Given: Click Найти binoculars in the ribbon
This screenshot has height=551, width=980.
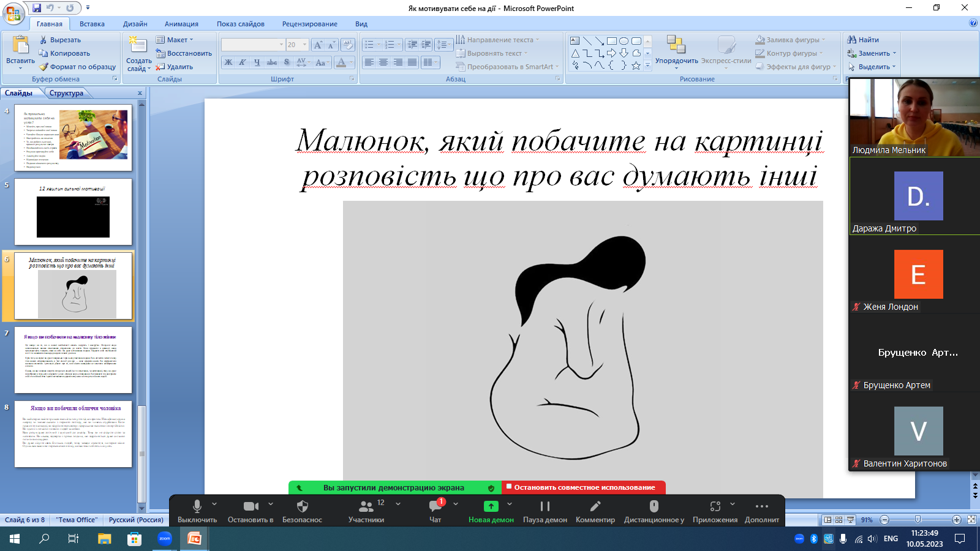Looking at the screenshot, I should pyautogui.click(x=863, y=40).
